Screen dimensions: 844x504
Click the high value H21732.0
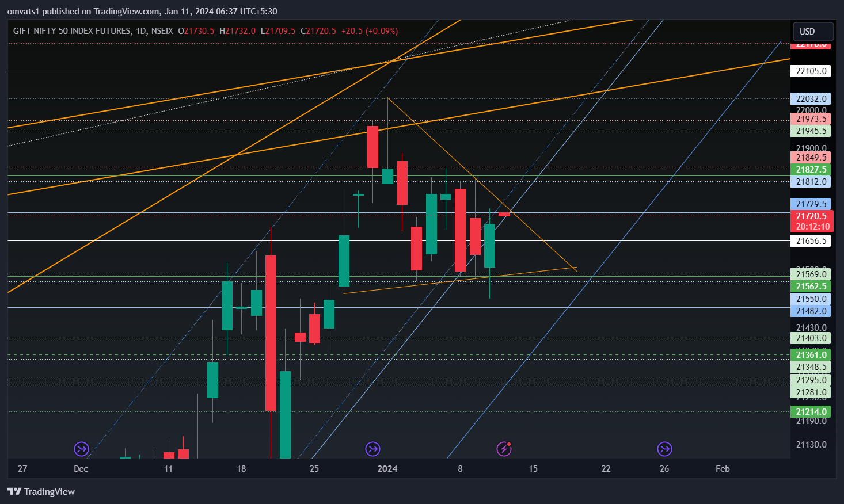(x=237, y=31)
